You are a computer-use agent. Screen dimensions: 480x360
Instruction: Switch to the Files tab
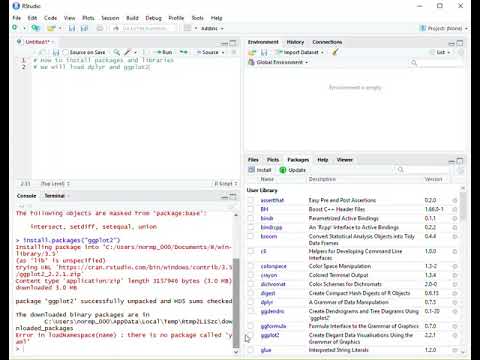[x=253, y=160]
